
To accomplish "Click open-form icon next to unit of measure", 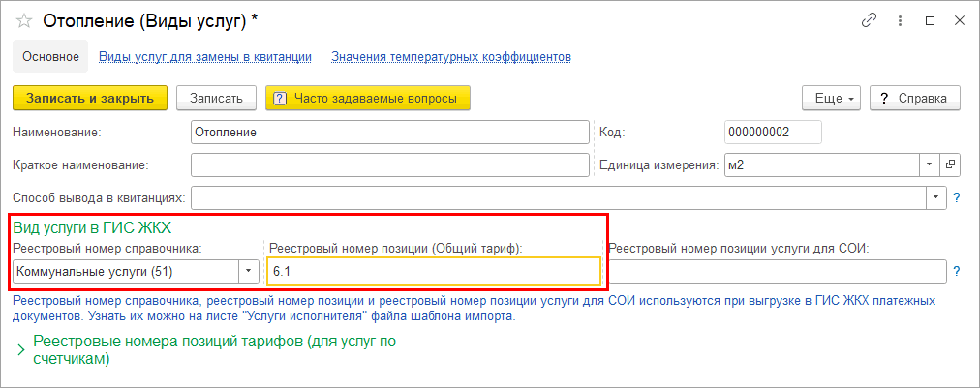I will tap(951, 164).
